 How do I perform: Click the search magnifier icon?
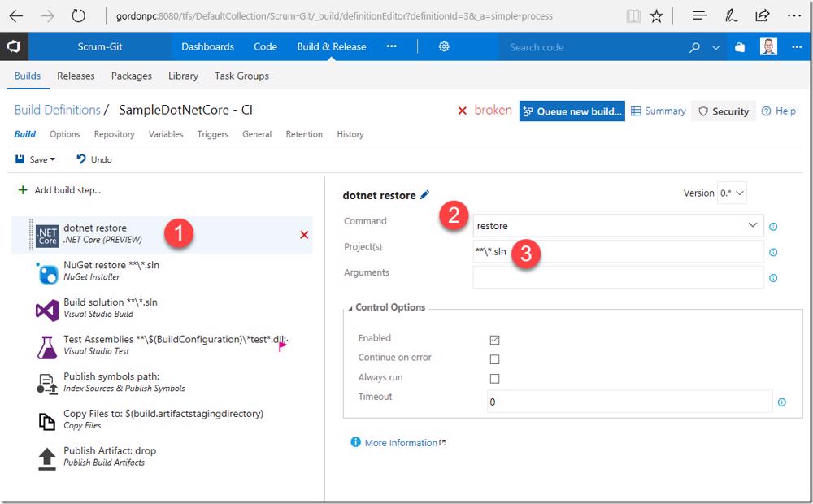(x=694, y=47)
